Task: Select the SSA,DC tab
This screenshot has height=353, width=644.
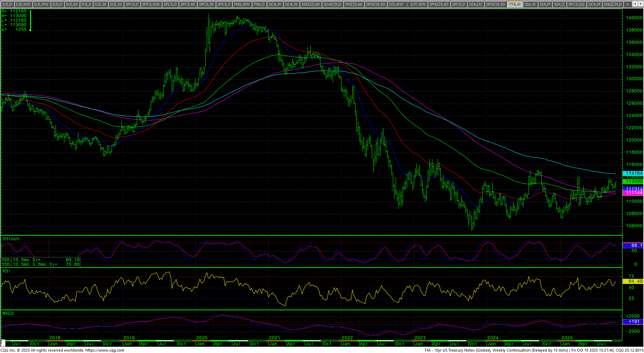Action: 475,4
